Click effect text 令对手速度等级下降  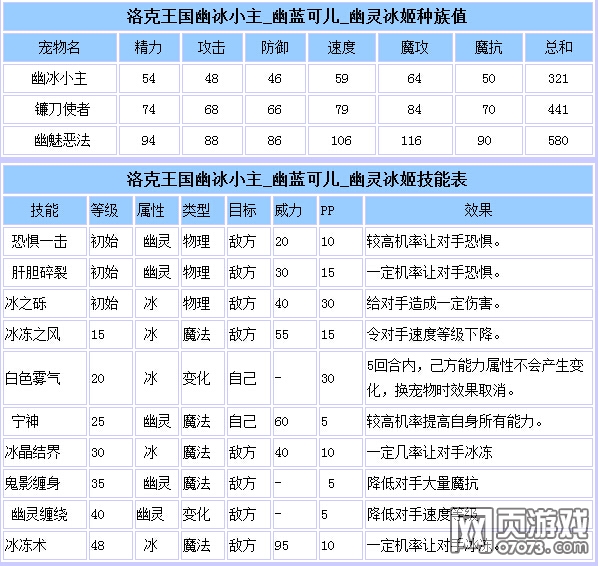[433, 335]
